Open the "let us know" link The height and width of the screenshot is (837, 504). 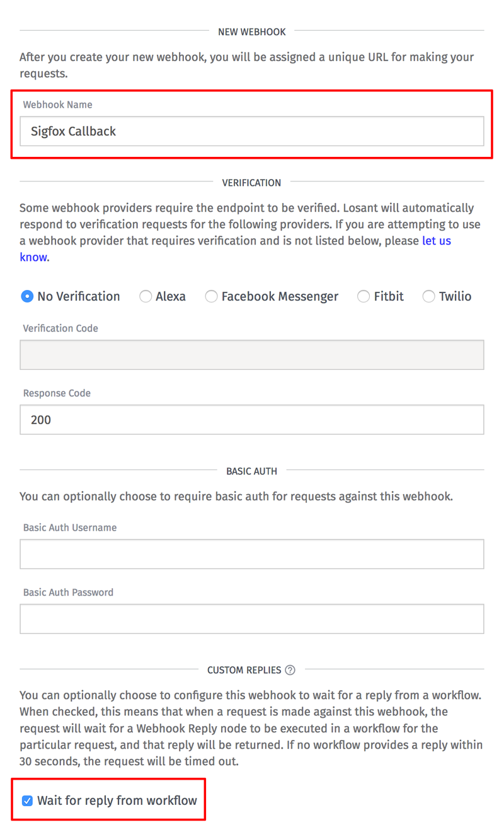[x=436, y=241]
